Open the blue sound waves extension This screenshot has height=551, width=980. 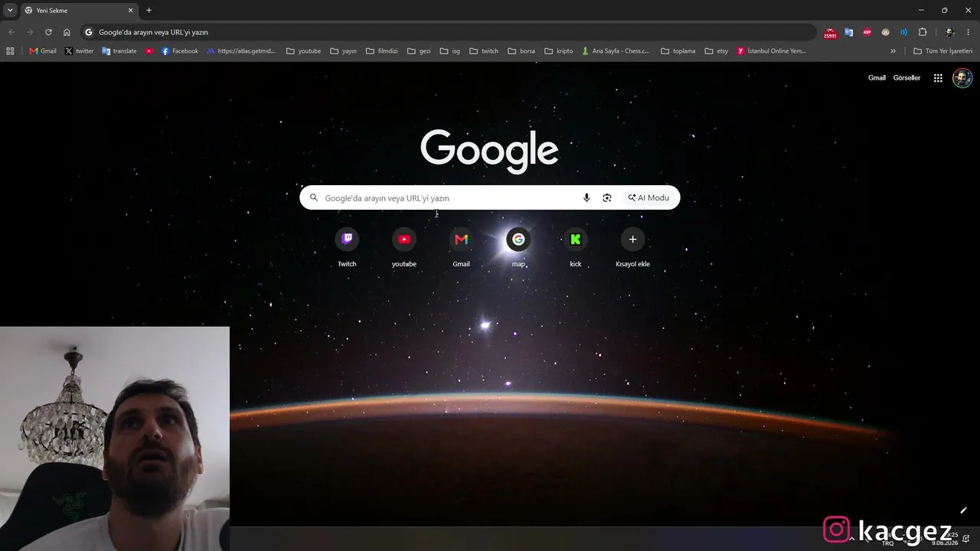coord(904,32)
